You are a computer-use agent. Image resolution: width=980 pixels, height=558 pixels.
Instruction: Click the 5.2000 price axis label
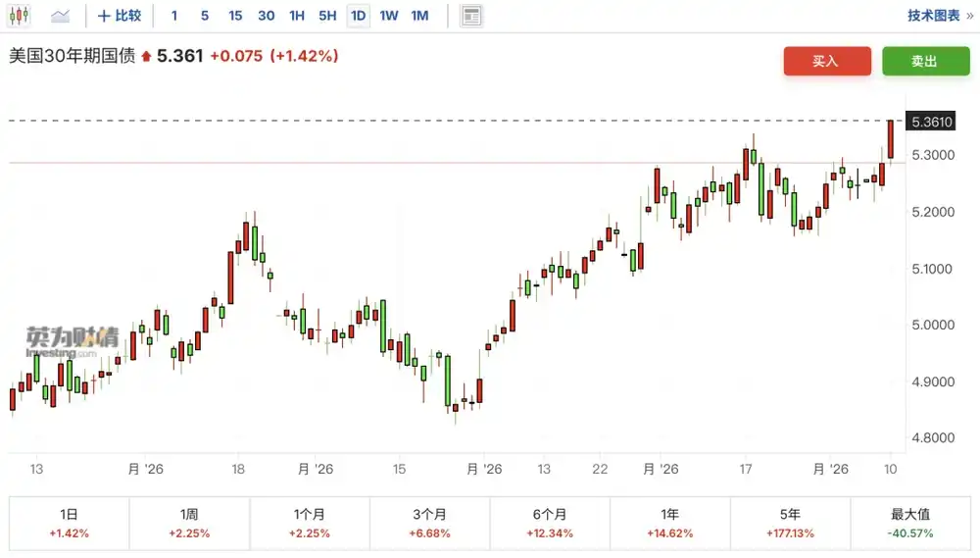933,212
